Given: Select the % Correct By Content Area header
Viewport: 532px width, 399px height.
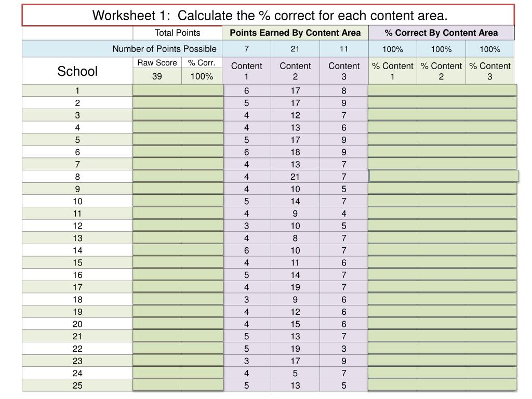Looking at the screenshot, I should [441, 33].
